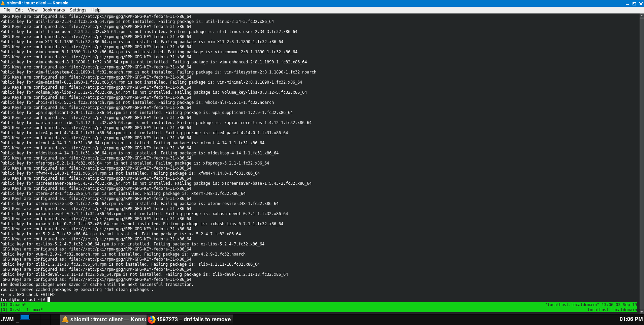Click the 'downloaded packages were saved in cache' line
Image resolution: width=644 pixels, height=325 pixels.
97,285
